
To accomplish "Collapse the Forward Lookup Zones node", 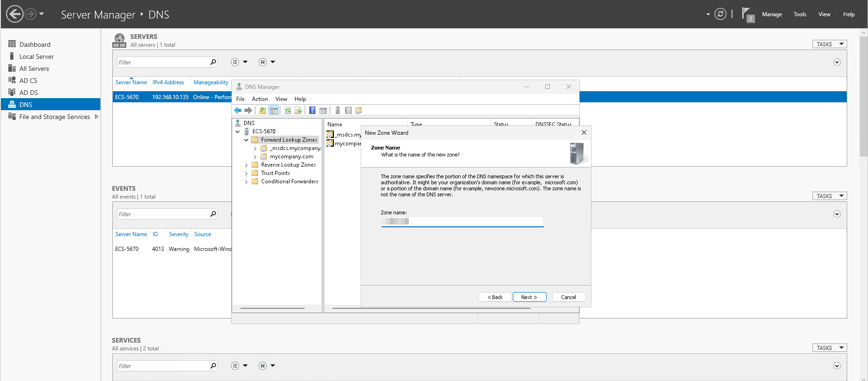I will pos(246,140).
